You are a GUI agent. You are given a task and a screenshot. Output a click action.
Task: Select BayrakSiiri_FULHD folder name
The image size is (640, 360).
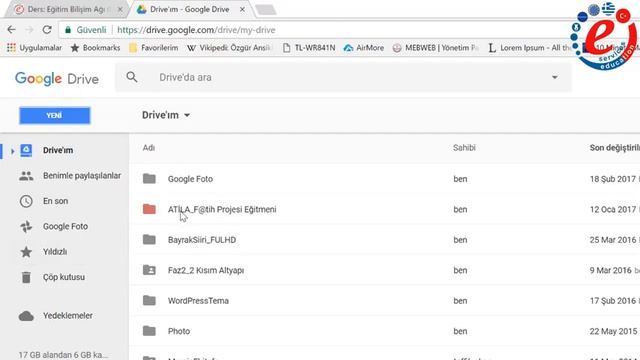pyautogui.click(x=202, y=240)
